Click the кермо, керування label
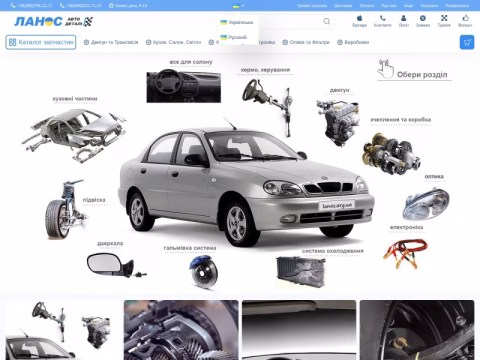The image size is (480, 360). click(x=265, y=70)
